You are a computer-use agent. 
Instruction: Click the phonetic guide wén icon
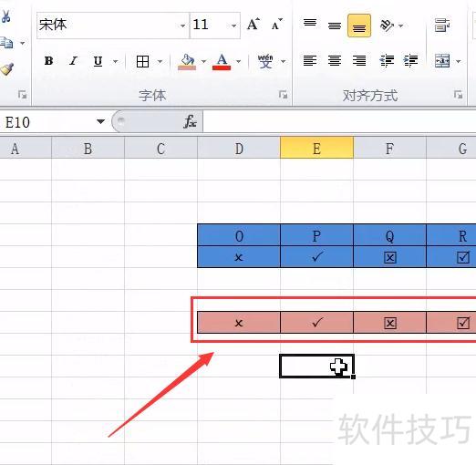pyautogui.click(x=265, y=61)
